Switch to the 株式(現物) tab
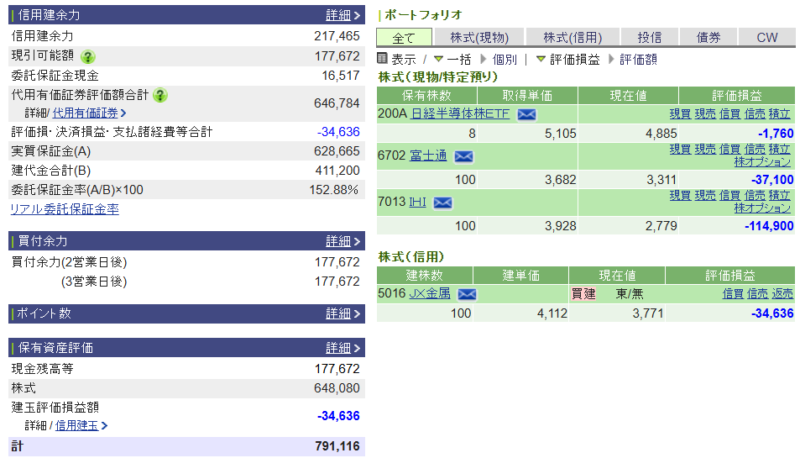The width and height of the screenshot is (800, 458). coord(479,38)
